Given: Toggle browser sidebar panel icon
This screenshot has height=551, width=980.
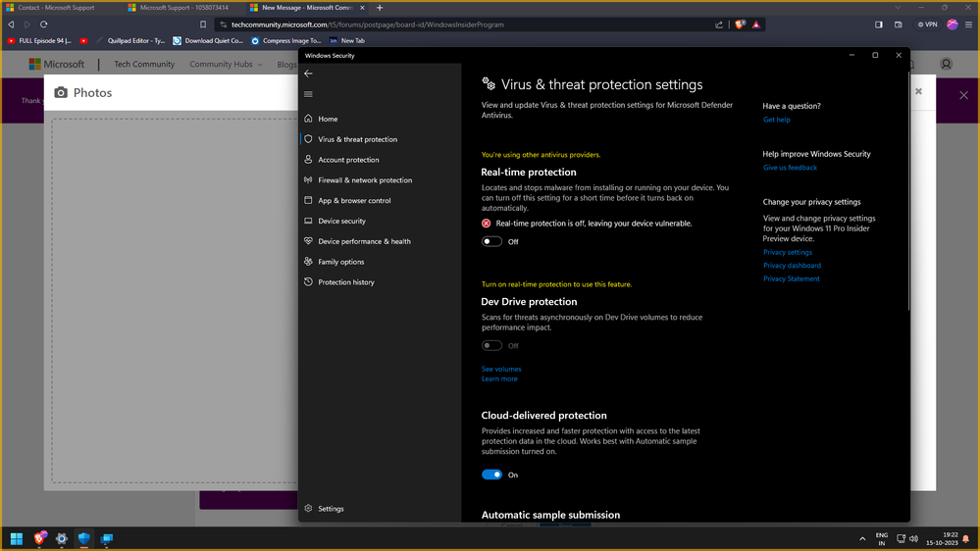Looking at the screenshot, I should [879, 25].
